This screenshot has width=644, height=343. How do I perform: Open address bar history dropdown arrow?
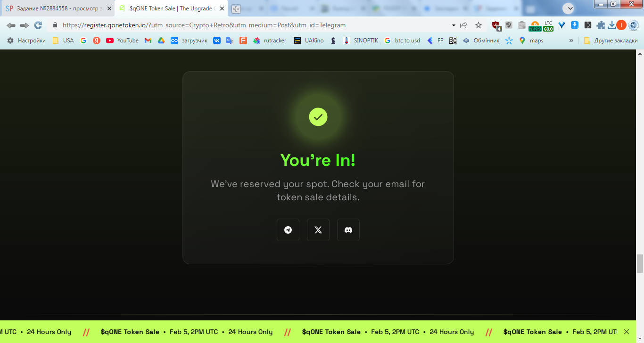[x=454, y=25]
